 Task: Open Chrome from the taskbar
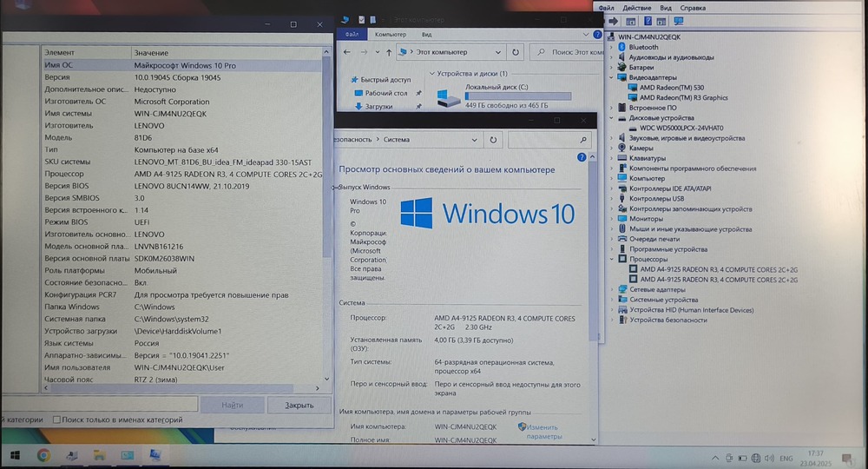coord(43,455)
